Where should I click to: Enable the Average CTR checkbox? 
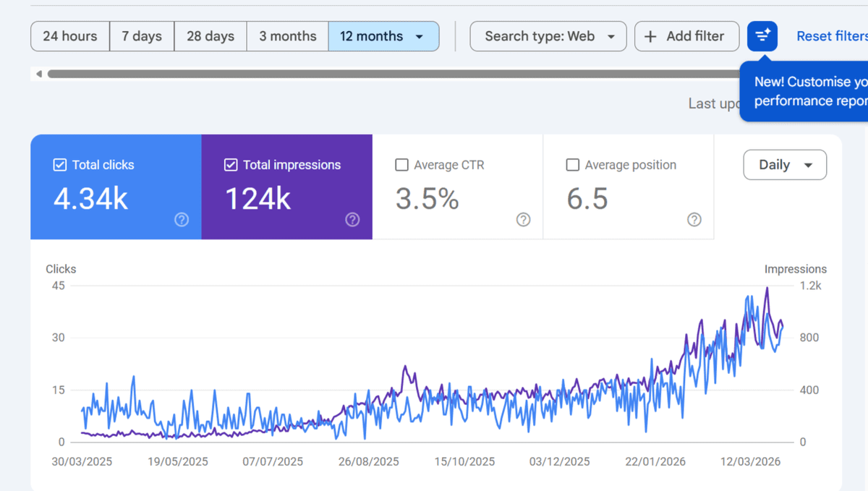[401, 165]
